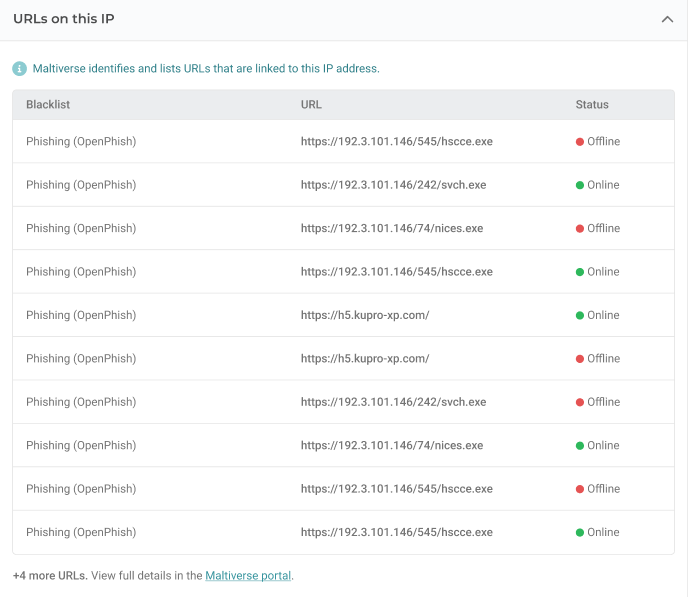Click the red status dot for offline svch.exe
Image resolution: width=688 pixels, height=597 pixels.
pos(580,402)
